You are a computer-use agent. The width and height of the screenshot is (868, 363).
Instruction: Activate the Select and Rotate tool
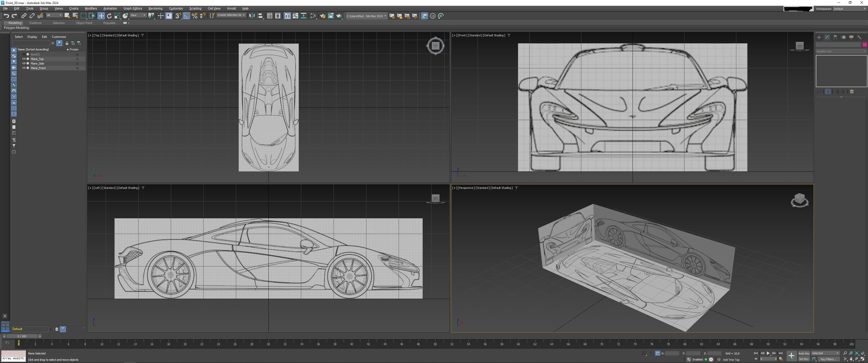coord(109,16)
